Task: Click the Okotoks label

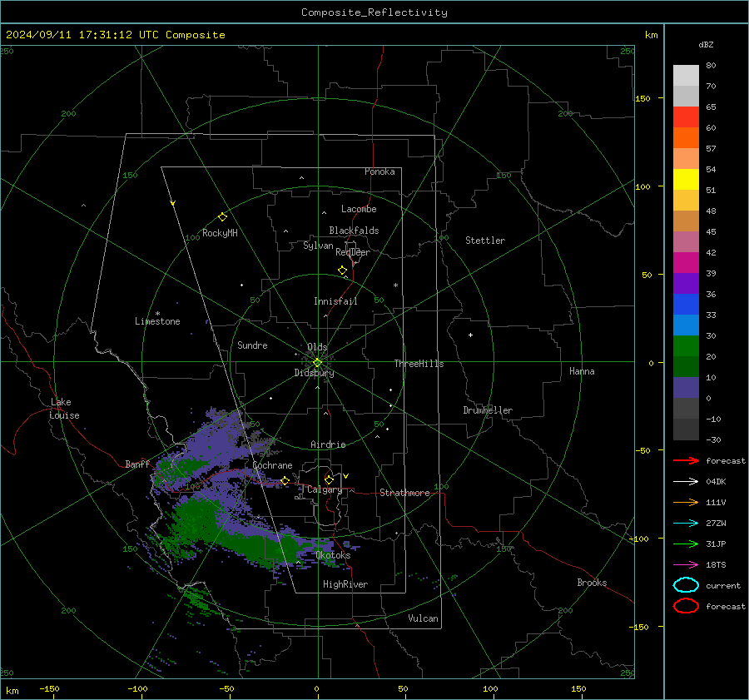Action: click(333, 556)
